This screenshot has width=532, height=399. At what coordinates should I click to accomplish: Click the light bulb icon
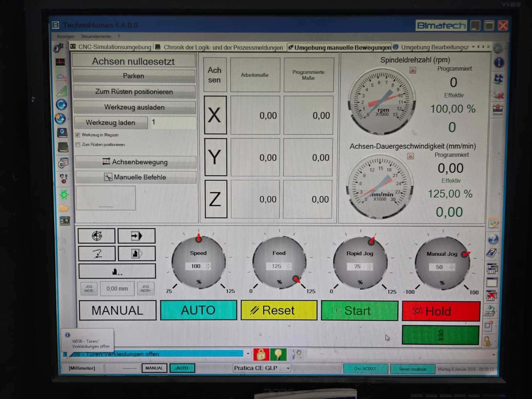pyautogui.click(x=278, y=354)
